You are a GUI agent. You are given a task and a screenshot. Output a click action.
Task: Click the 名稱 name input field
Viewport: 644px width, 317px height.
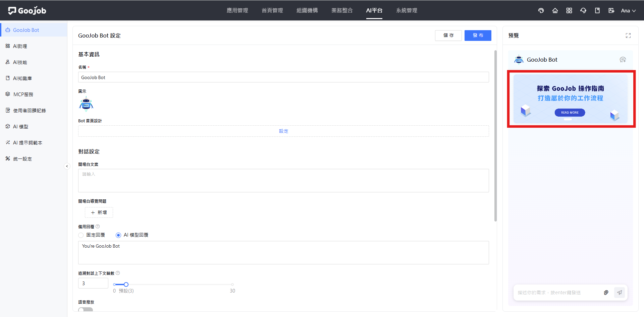[x=283, y=77]
